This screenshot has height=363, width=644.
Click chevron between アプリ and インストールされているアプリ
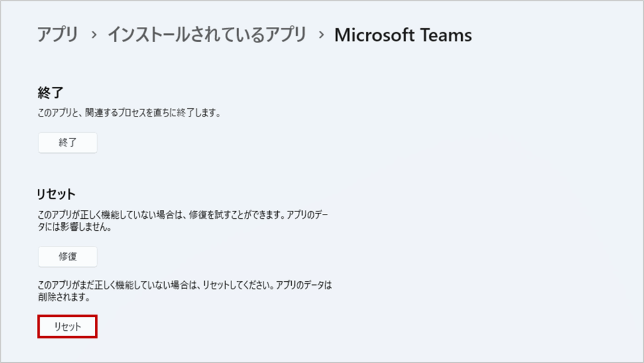pos(94,35)
